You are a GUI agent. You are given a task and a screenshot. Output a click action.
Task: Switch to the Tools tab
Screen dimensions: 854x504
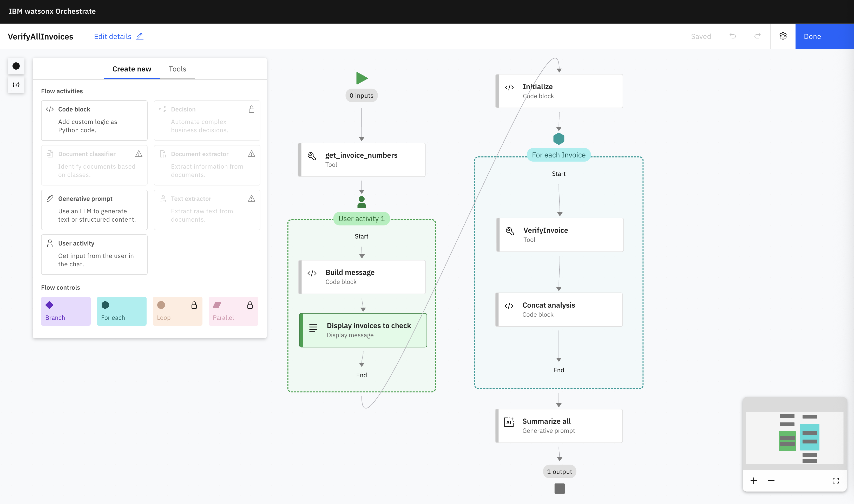click(x=177, y=69)
